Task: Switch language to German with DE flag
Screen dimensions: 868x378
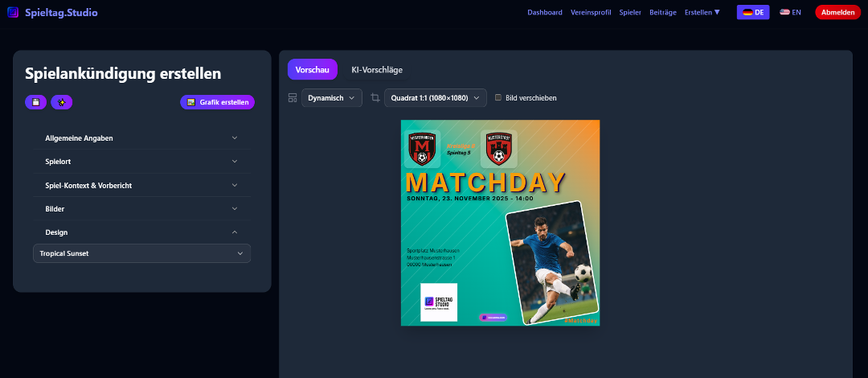Action: point(753,12)
